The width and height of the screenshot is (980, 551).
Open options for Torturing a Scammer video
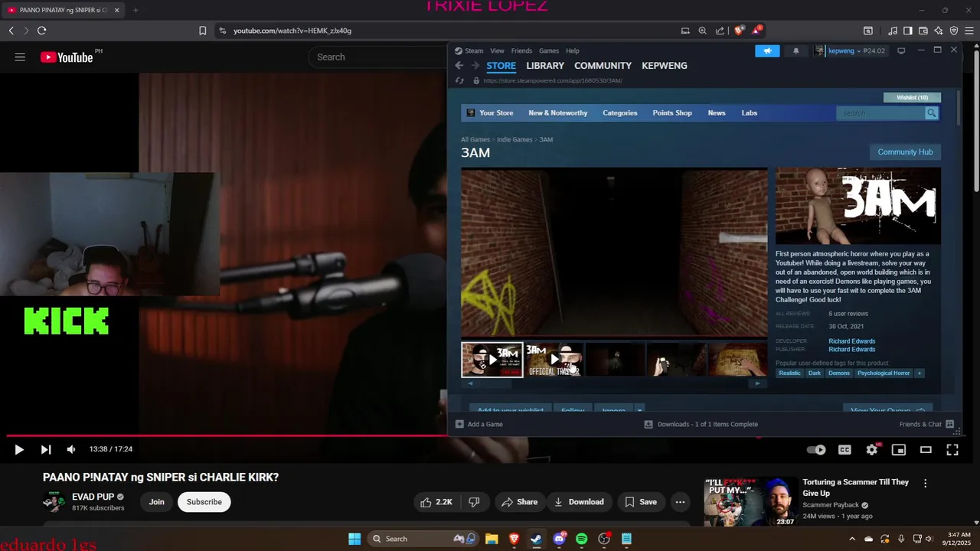pos(925,484)
